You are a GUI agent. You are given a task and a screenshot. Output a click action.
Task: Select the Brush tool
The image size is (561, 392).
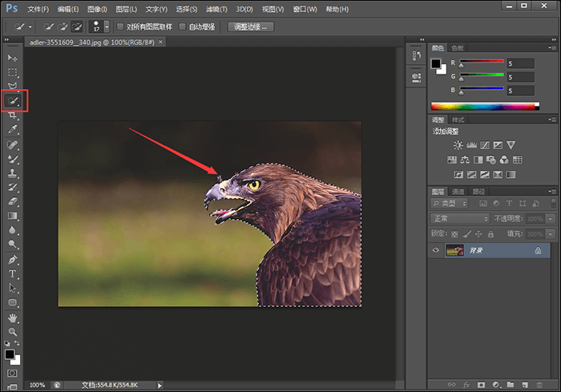tap(13, 159)
